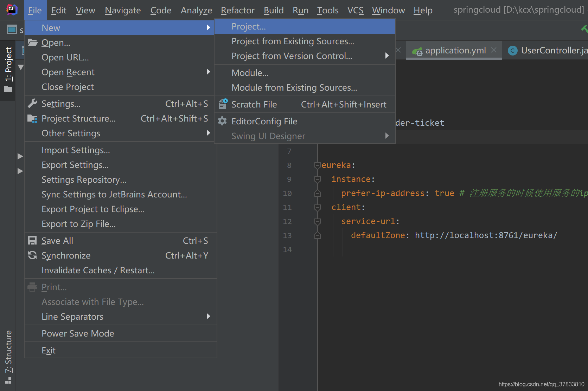This screenshot has width=588, height=391.
Task: Open the Run menu
Action: pos(300,10)
